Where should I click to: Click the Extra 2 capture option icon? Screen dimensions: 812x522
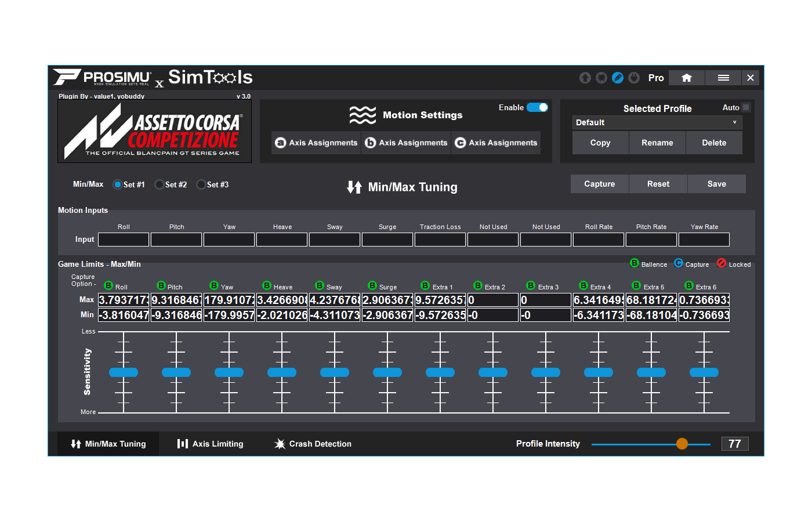(478, 285)
